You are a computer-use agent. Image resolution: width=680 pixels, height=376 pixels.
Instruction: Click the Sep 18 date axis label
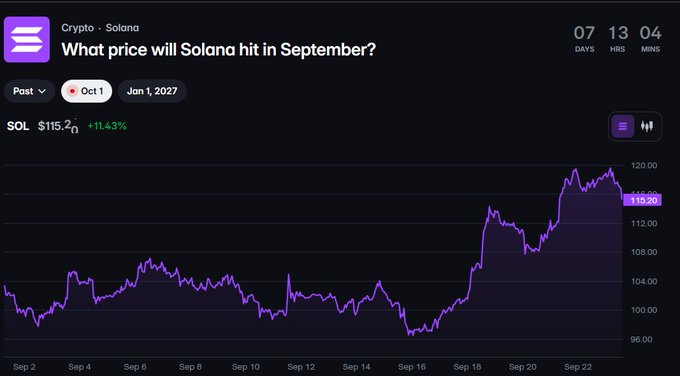pos(467,367)
